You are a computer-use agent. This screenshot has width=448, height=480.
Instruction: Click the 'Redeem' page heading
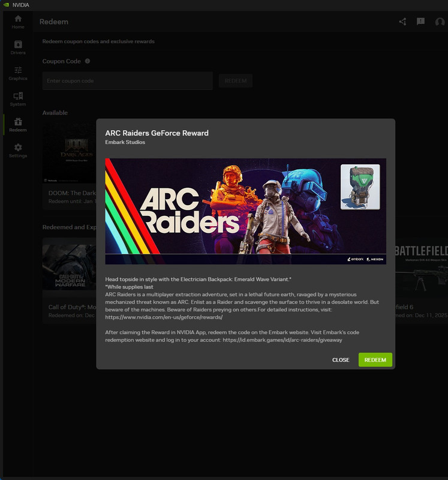coord(54,22)
